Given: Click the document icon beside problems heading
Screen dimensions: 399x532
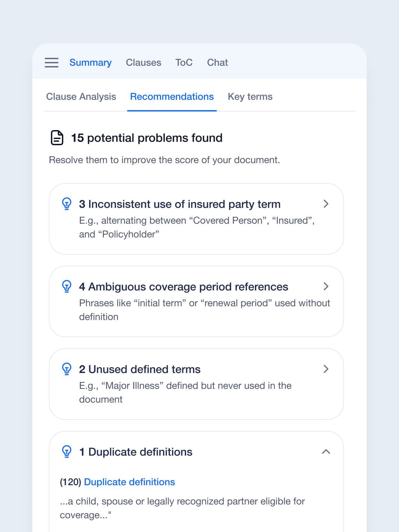Looking at the screenshot, I should pyautogui.click(x=57, y=138).
